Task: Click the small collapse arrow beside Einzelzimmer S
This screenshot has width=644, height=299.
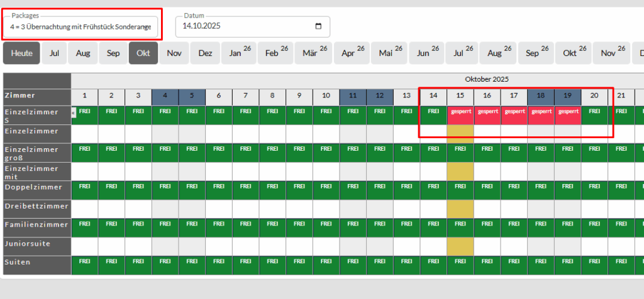Action: (x=74, y=112)
